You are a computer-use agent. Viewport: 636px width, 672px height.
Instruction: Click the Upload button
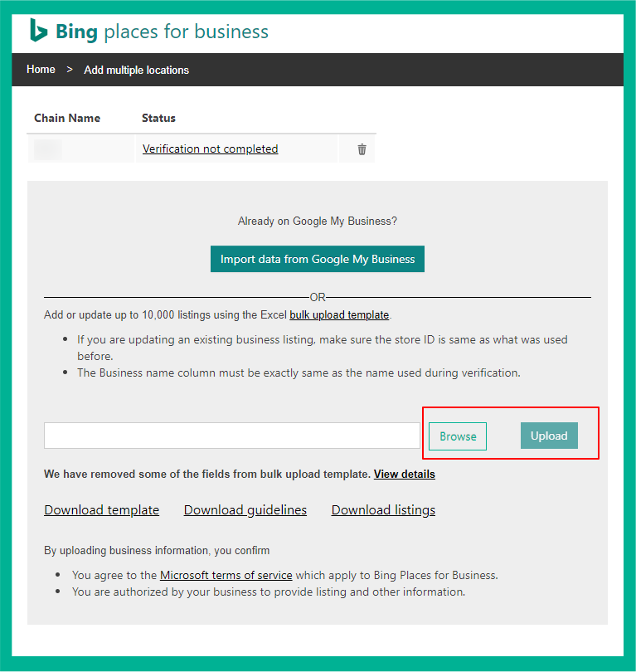click(549, 436)
